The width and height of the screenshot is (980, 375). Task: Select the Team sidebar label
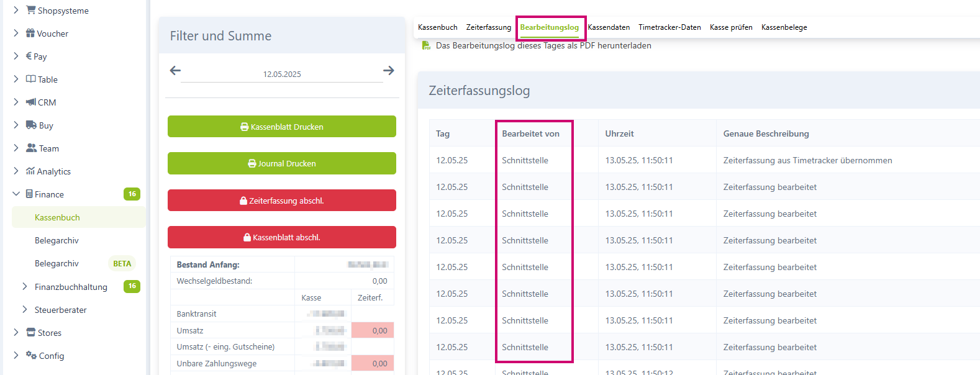coord(49,148)
